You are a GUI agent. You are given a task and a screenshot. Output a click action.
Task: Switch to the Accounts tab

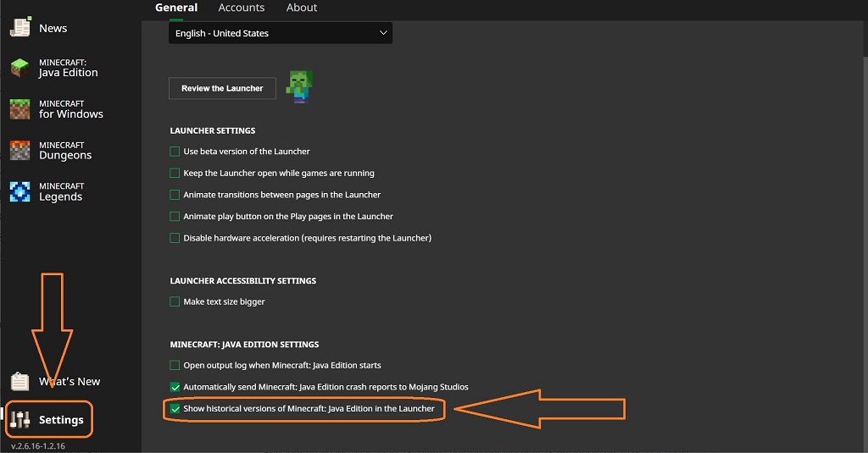241,8
